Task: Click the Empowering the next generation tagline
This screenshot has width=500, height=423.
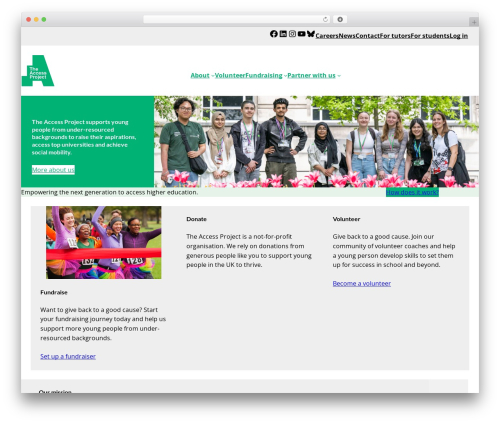Action: pyautogui.click(x=109, y=192)
